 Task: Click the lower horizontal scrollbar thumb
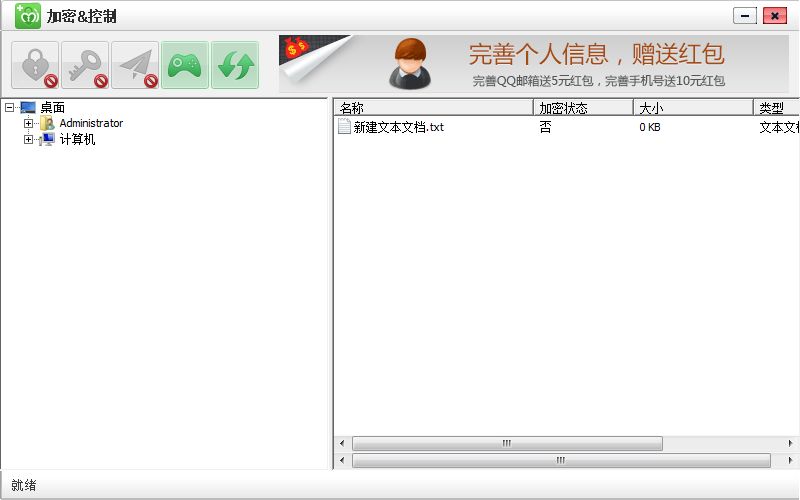[x=561, y=460]
